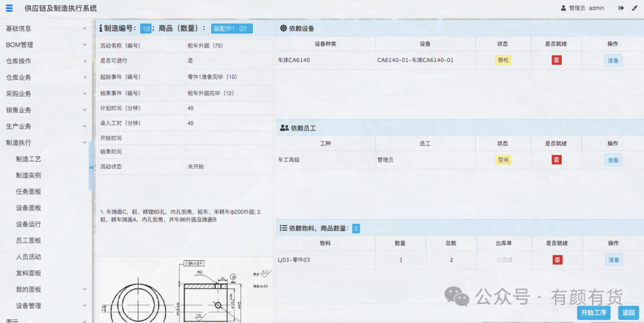Click the 开始工序 button

coord(593,313)
